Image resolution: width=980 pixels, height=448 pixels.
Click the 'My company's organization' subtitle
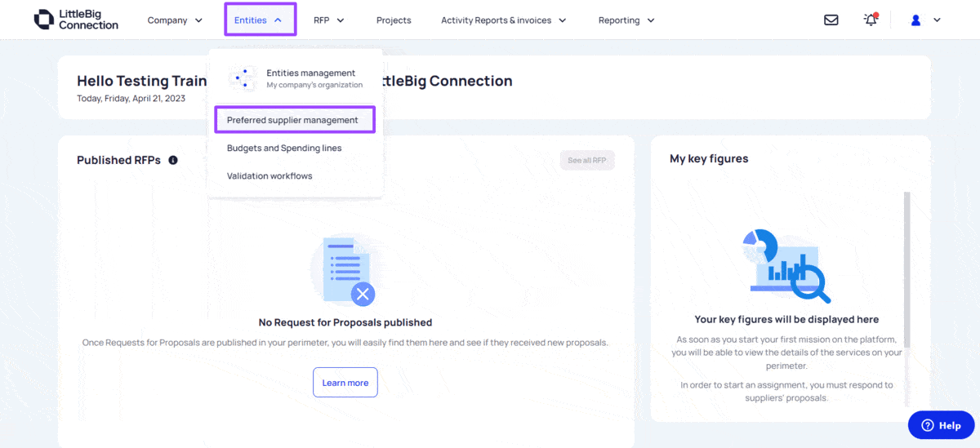click(x=314, y=85)
